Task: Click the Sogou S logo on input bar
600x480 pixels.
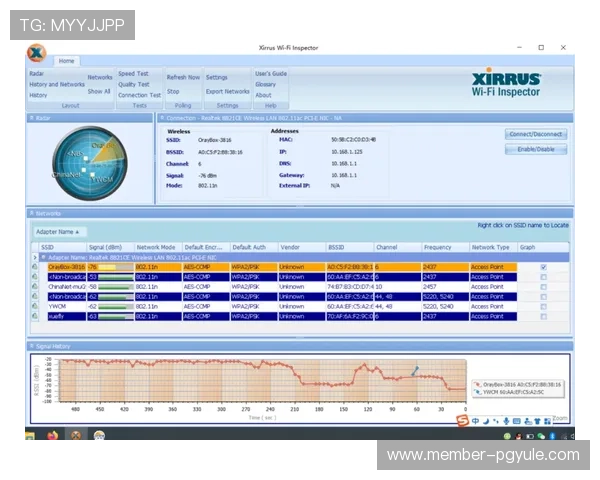Action: [463, 421]
